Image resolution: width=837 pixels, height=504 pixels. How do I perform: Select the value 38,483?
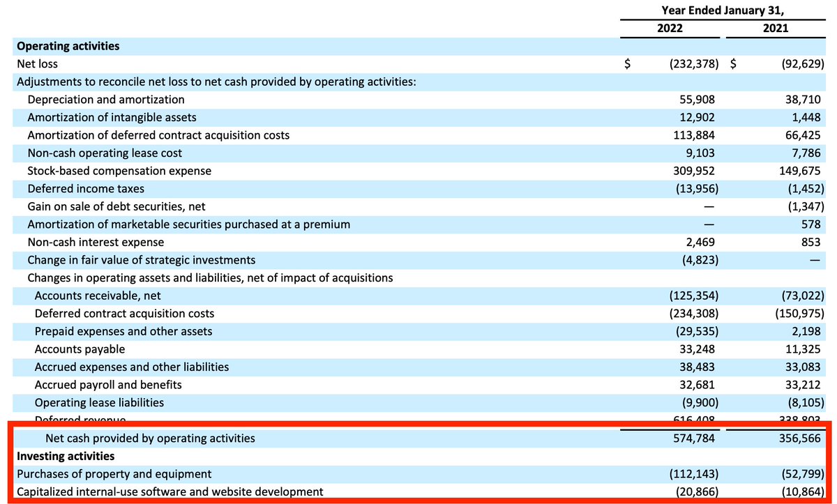697,367
